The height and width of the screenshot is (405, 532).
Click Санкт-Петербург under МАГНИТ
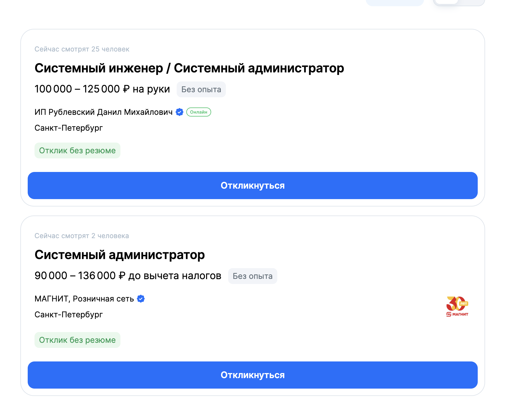69,315
